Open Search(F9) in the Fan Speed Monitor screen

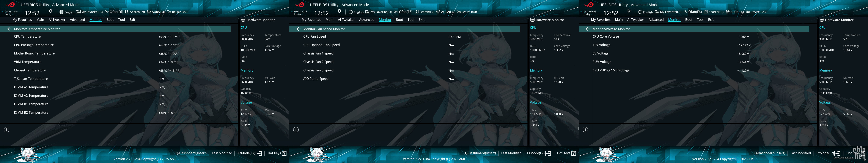(425, 12)
